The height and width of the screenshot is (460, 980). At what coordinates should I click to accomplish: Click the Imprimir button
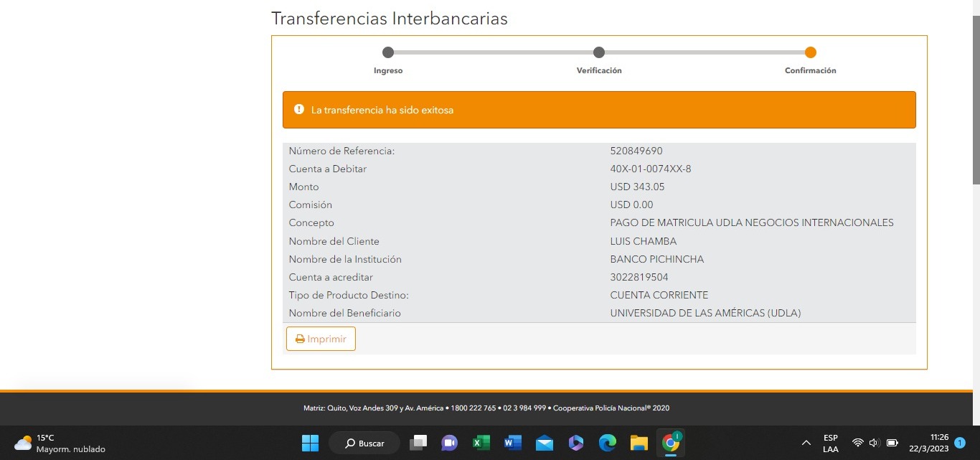321,339
